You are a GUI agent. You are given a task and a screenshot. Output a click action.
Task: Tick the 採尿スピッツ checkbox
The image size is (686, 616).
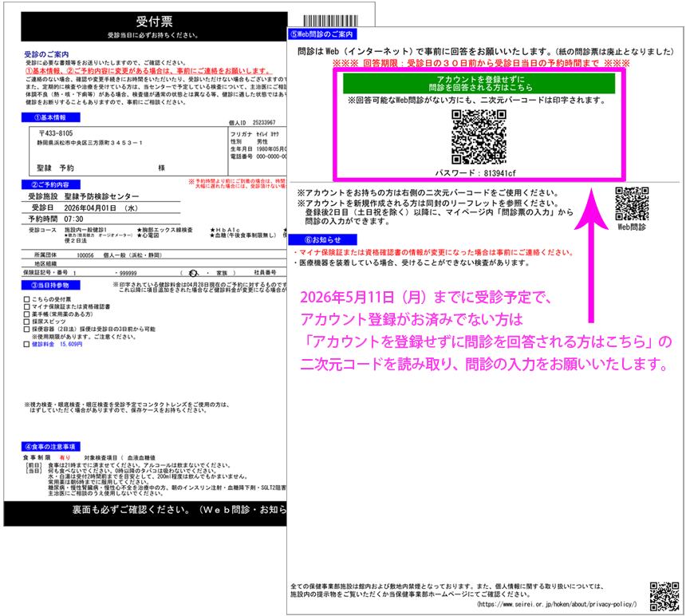pyautogui.click(x=26, y=322)
